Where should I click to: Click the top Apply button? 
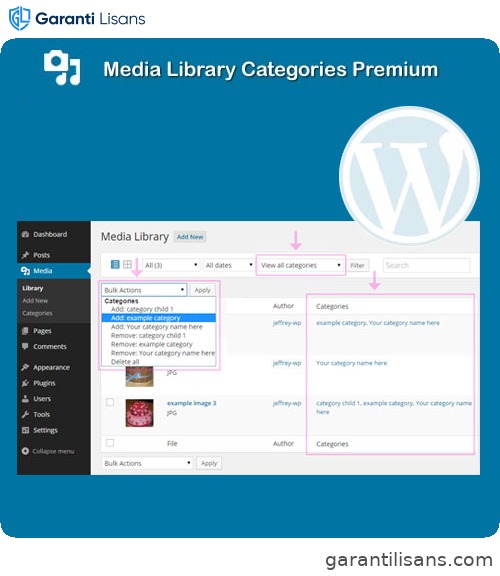pos(202,290)
